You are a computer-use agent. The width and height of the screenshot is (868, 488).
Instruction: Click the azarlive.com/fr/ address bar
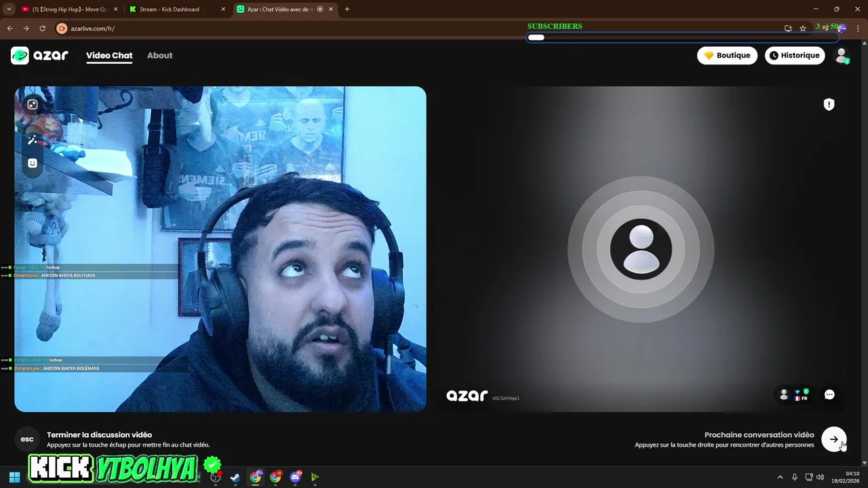pos(92,28)
